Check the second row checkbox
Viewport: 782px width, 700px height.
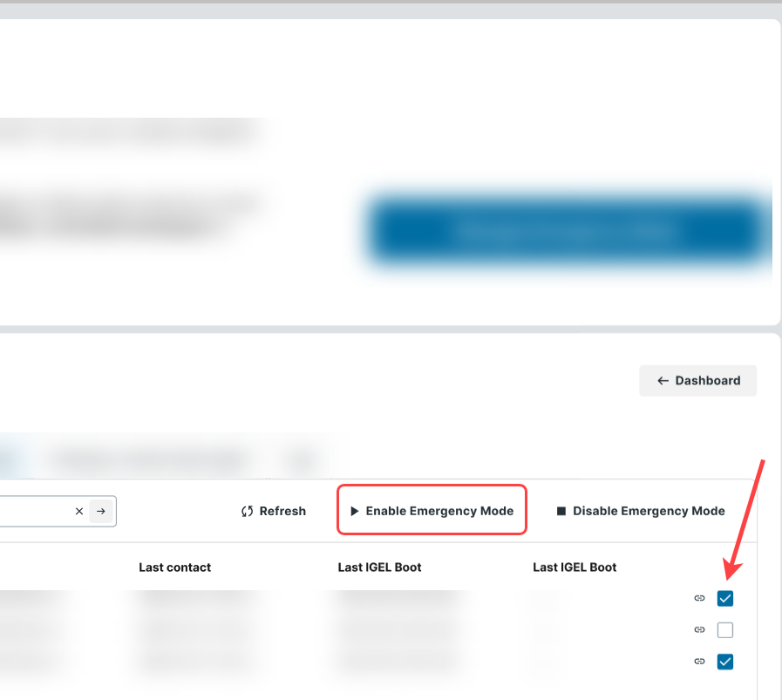click(x=724, y=629)
